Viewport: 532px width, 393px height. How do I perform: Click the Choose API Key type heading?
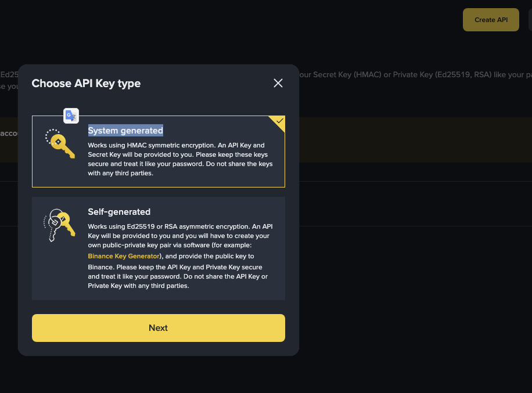(x=86, y=83)
